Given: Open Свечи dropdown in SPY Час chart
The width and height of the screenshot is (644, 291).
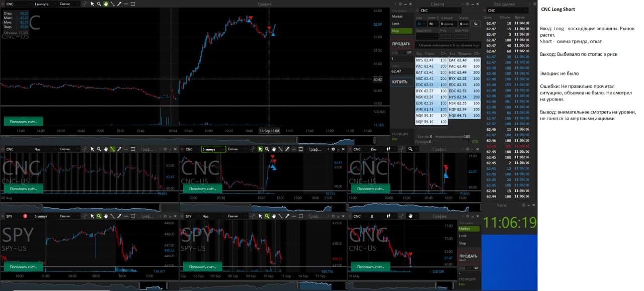Looking at the screenshot, I should point(237,216).
